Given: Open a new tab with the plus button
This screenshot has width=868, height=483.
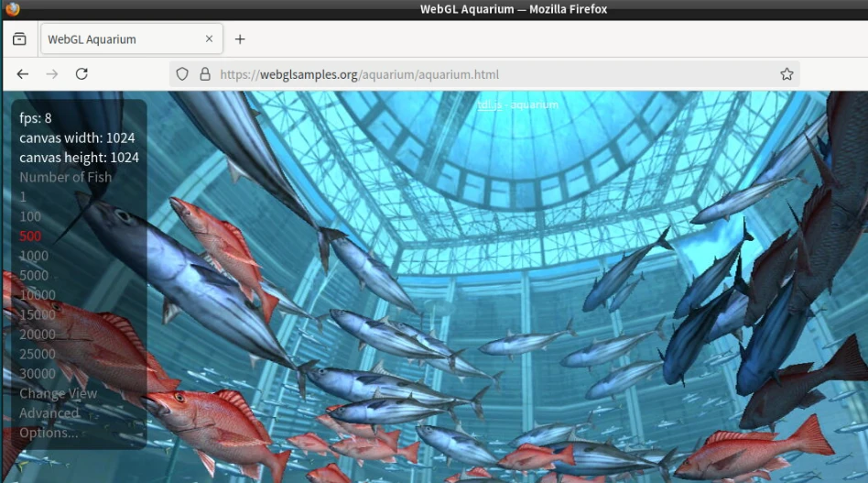Looking at the screenshot, I should (240, 39).
